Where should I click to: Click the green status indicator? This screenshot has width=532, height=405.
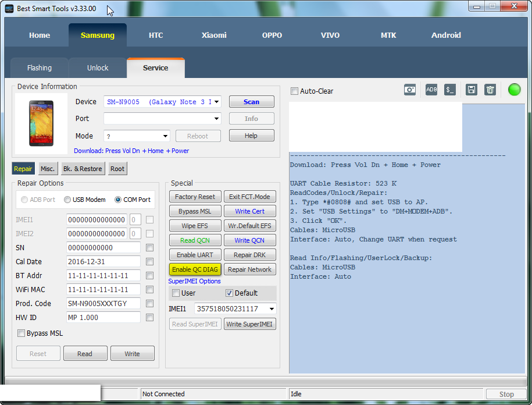[x=514, y=90]
